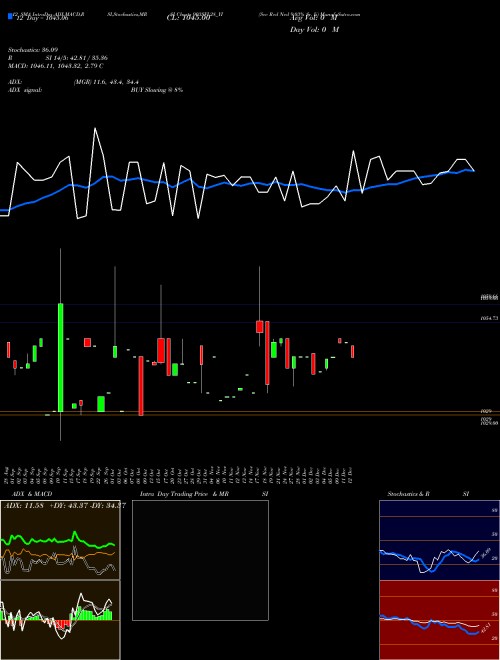Click the tallest green candlestick body
Screen dimensions: 500x660
61,357
